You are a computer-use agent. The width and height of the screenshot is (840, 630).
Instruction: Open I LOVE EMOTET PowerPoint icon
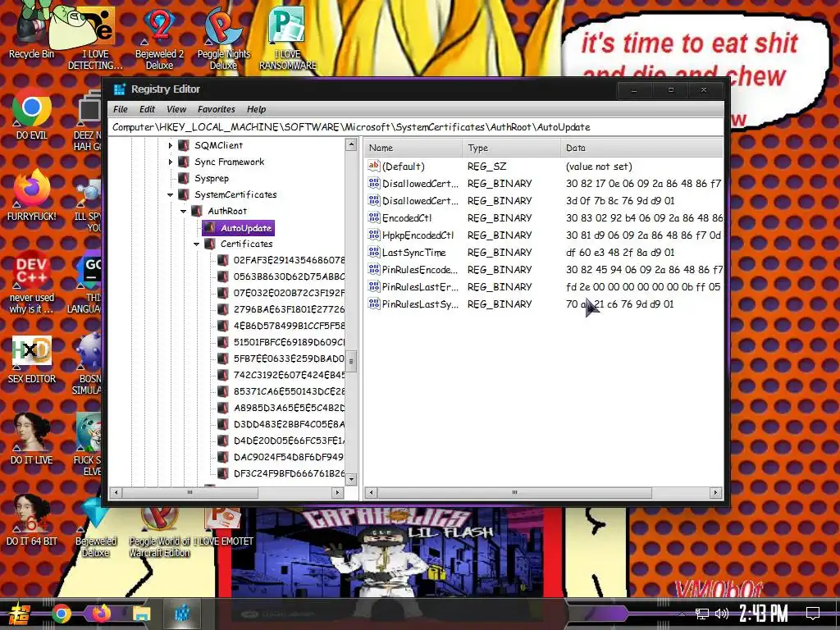(x=222, y=527)
